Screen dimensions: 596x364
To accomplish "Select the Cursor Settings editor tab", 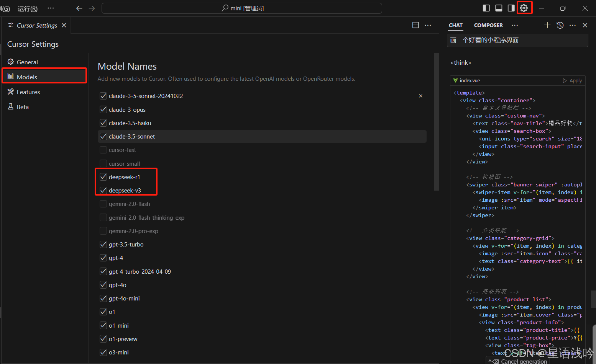I will click(36, 25).
